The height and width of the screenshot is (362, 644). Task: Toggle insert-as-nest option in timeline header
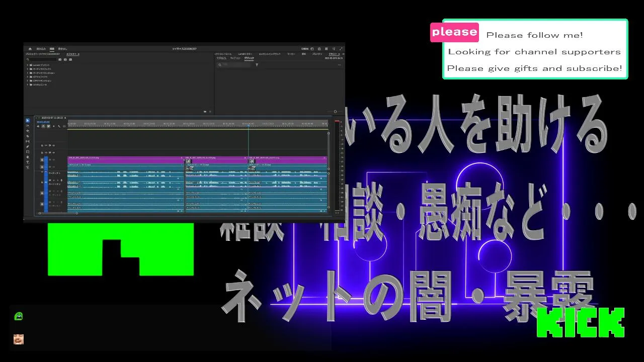[38, 126]
